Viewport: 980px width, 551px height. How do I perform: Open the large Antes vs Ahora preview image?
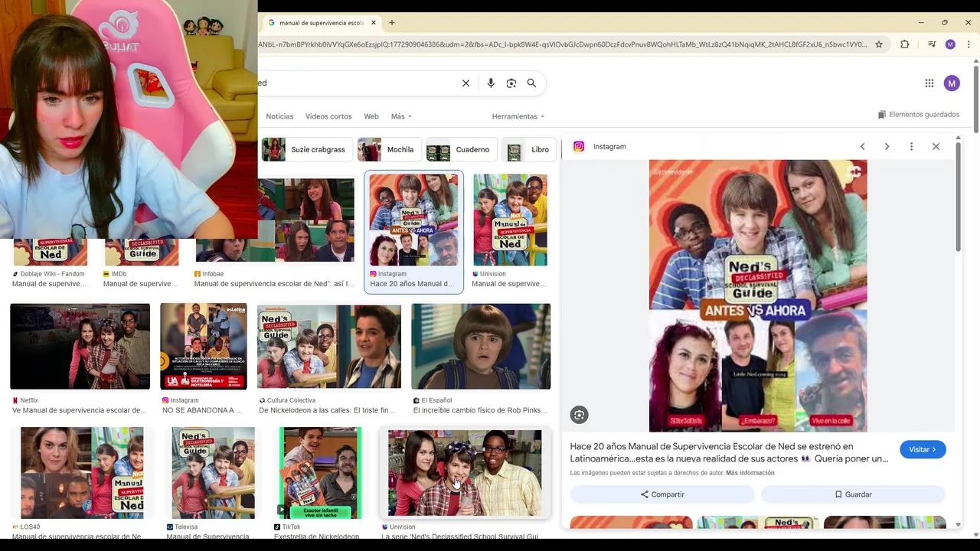758,295
